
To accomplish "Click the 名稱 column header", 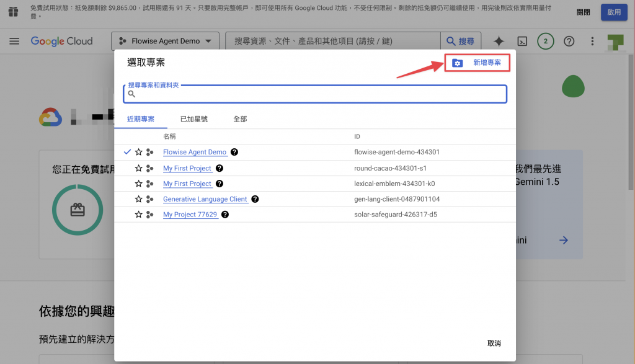I will point(169,136).
